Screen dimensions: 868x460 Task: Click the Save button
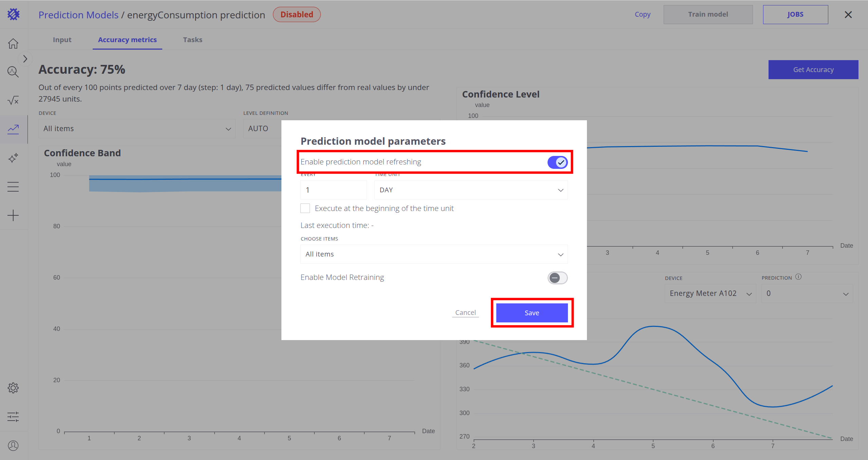532,313
